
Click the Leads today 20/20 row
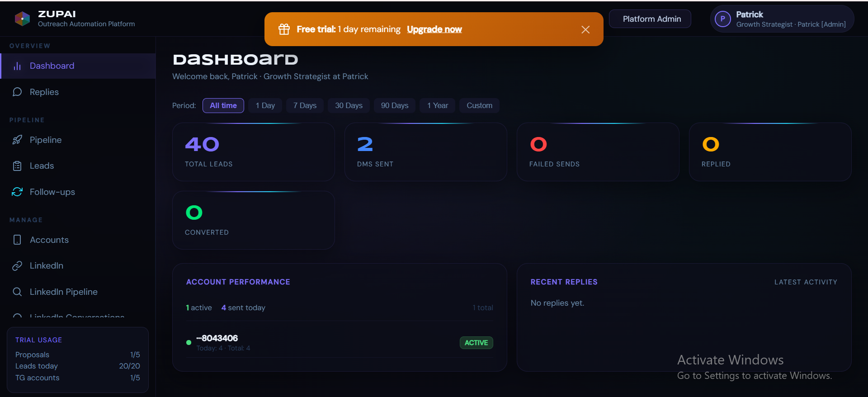[x=78, y=366]
